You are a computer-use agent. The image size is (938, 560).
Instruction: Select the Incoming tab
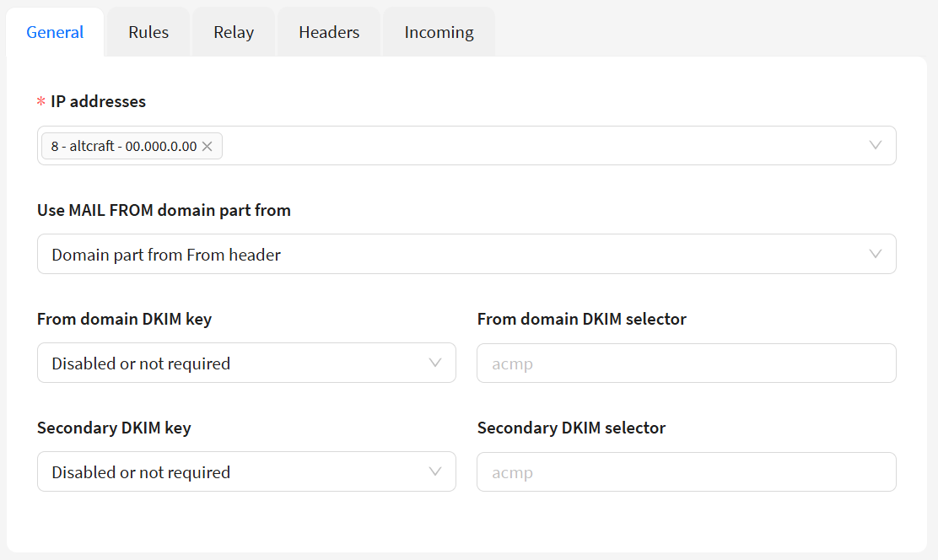[x=439, y=32]
